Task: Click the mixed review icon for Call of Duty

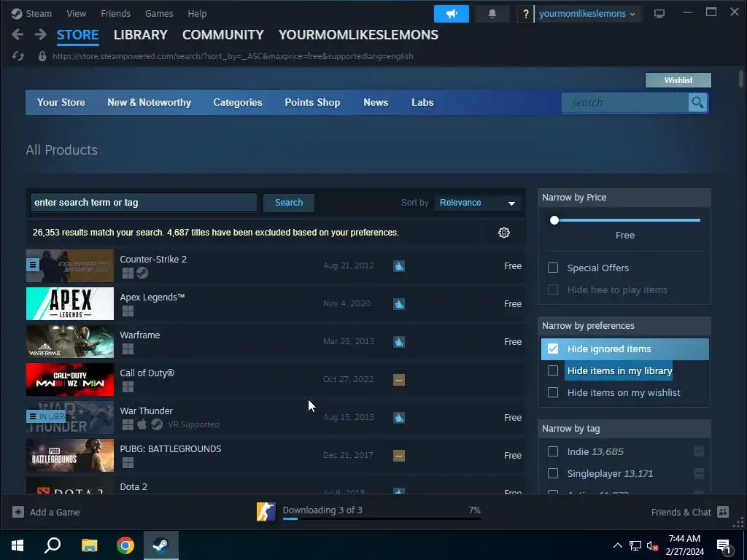Action: click(x=399, y=379)
